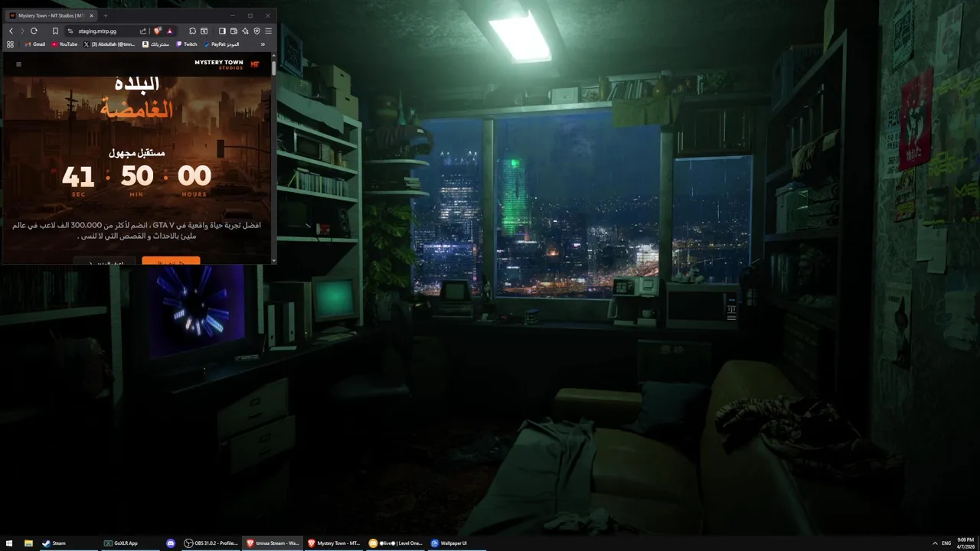Open Brave Shields lion icon
Screen dimensions: 980x551
(158, 31)
